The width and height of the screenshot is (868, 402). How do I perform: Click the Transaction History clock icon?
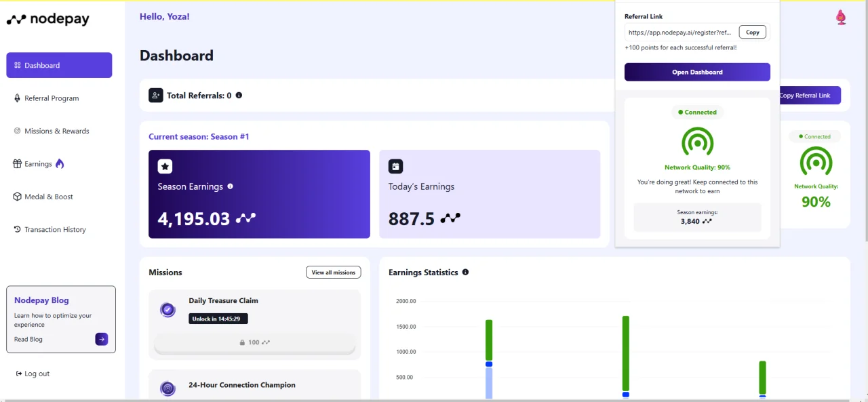[18, 229]
